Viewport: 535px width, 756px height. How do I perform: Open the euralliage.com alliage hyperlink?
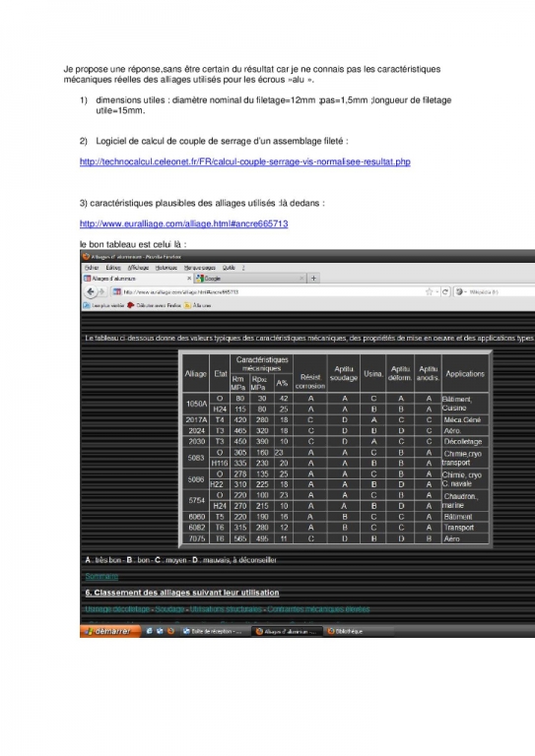(x=184, y=223)
